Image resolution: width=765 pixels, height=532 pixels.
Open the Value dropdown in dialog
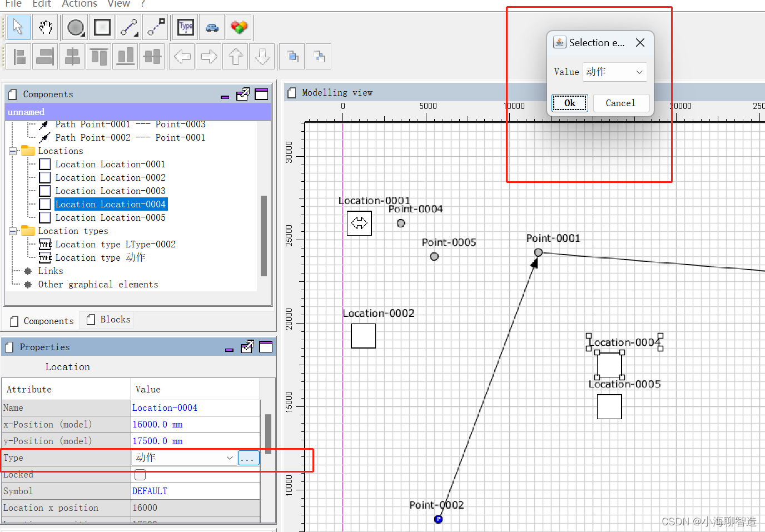tap(639, 72)
